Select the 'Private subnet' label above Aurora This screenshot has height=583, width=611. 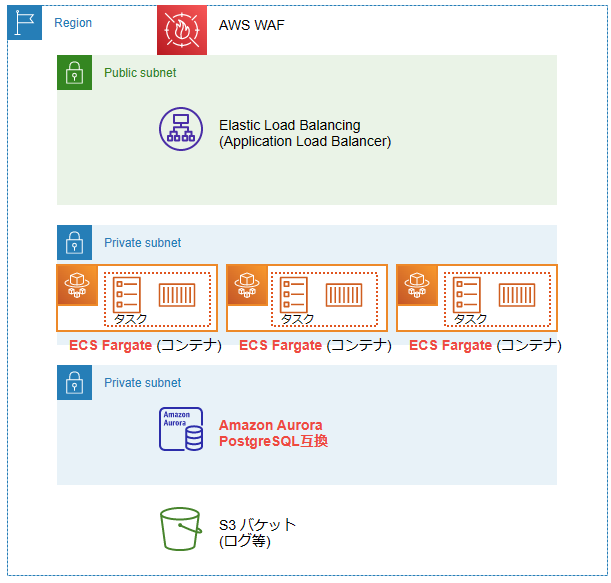142,383
